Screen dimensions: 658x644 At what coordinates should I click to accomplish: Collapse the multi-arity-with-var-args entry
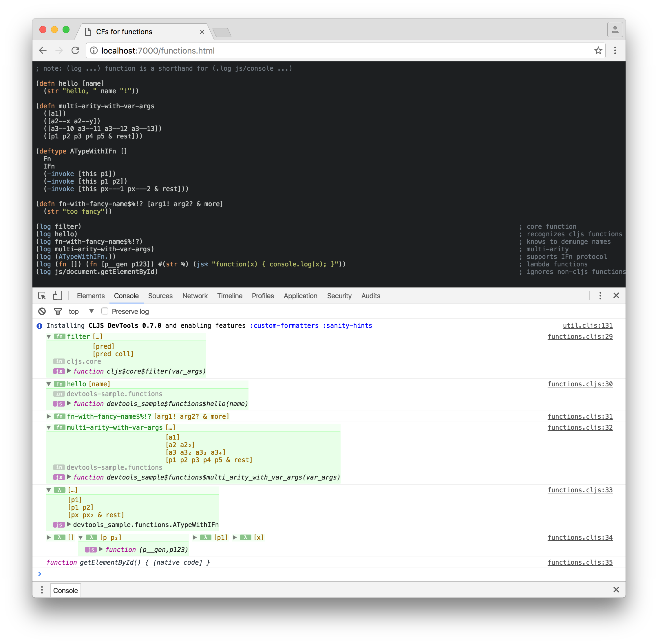point(49,427)
